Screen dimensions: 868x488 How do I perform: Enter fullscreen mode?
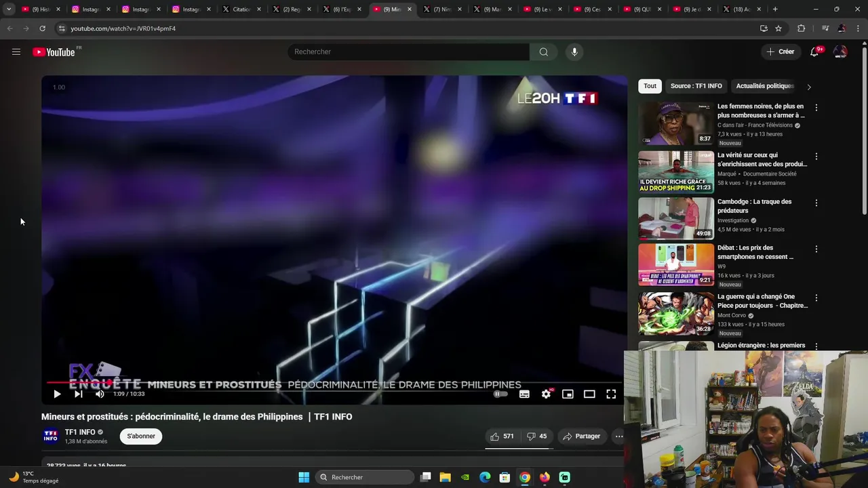(611, 394)
